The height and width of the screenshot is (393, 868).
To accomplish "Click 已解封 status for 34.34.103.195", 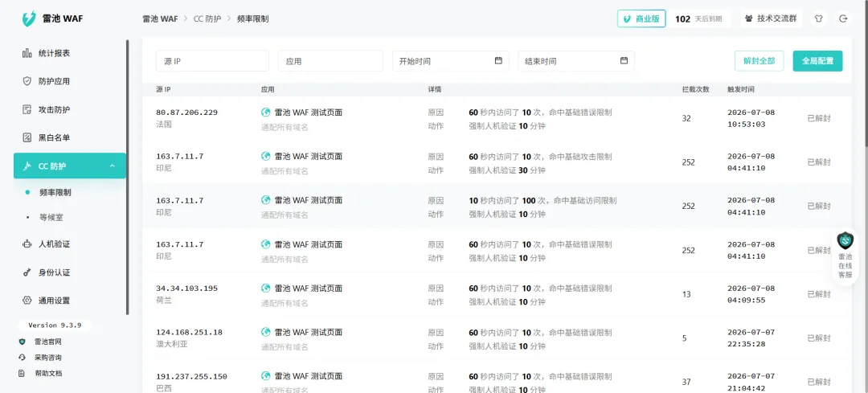I will tap(819, 294).
